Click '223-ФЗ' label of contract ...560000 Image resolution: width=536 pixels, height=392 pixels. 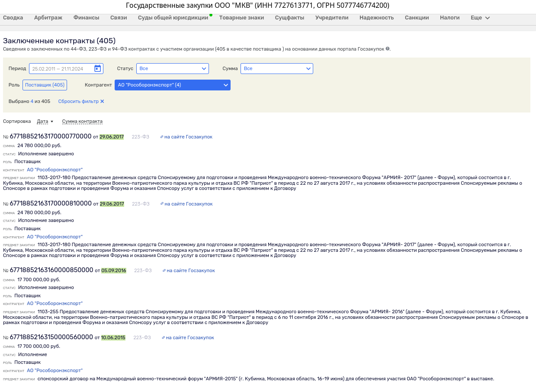142,337
